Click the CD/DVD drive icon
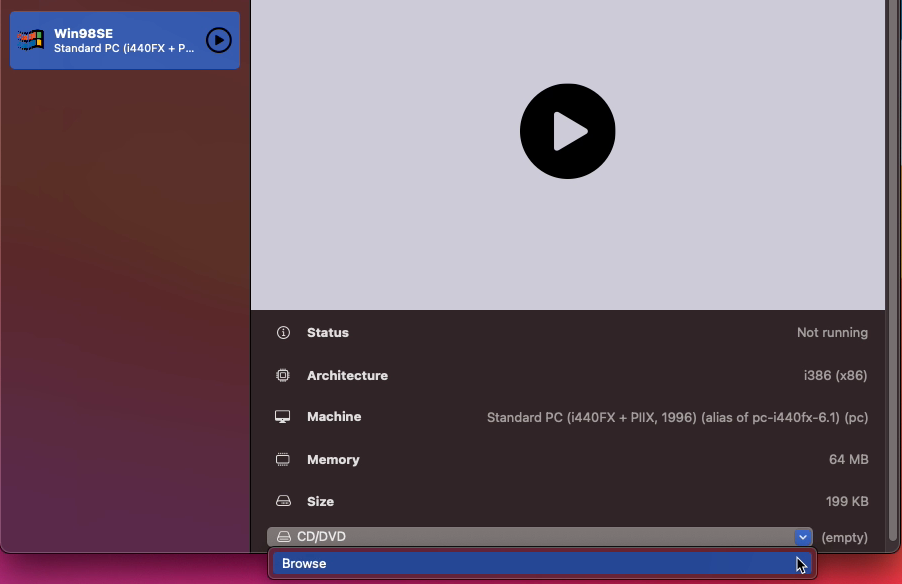 (284, 537)
